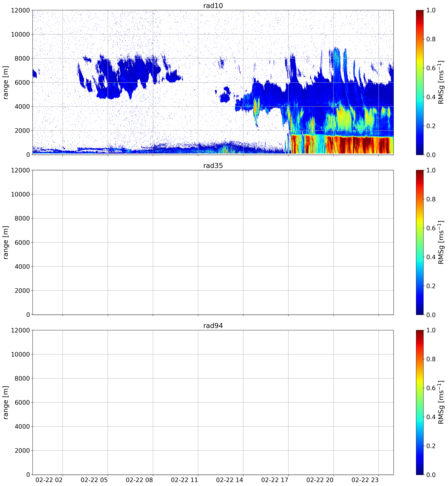
Task: Click the rad10 RMSg colorbar label
Action: click(441, 82)
